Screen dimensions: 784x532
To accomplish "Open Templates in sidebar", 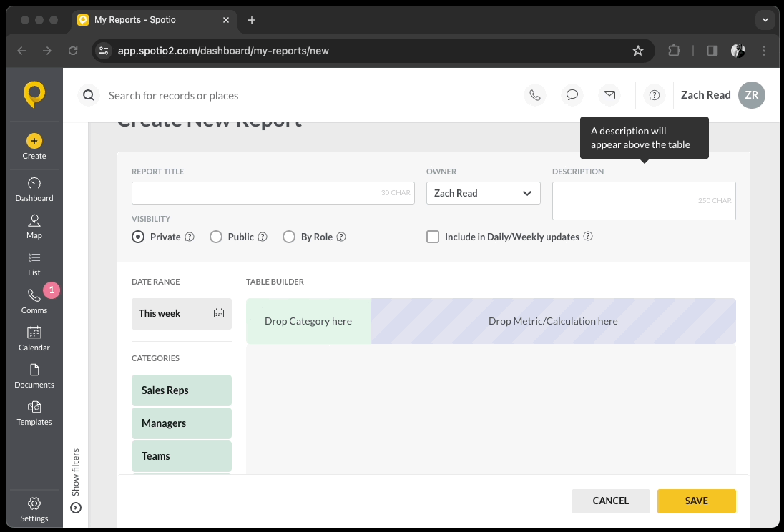I will tap(34, 413).
